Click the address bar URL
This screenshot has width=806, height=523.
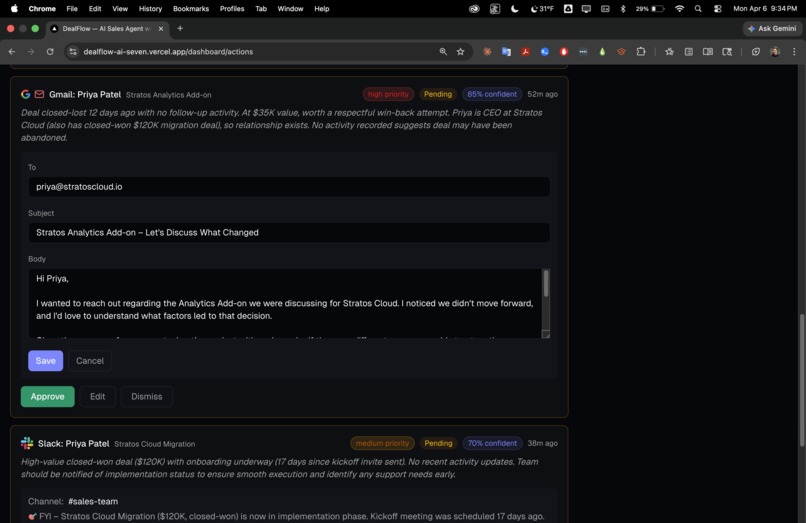coord(168,51)
